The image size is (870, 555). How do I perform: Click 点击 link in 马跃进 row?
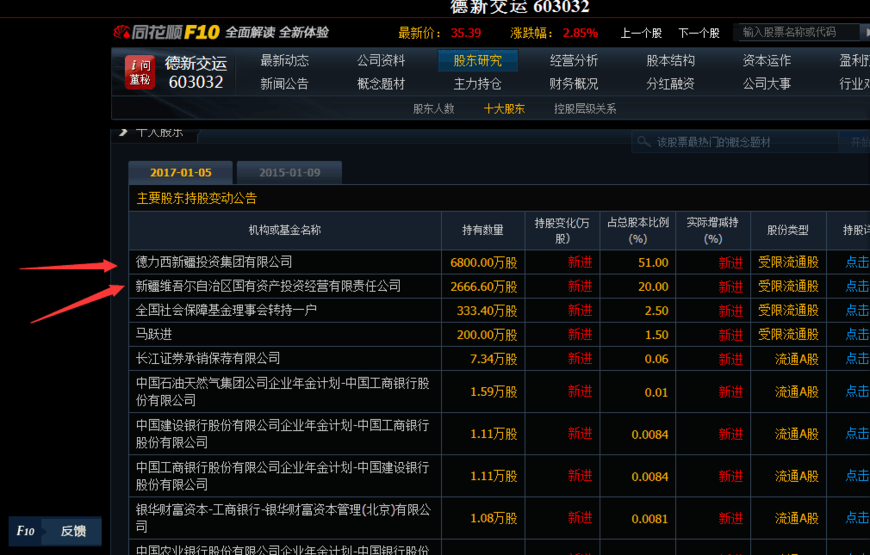click(857, 335)
